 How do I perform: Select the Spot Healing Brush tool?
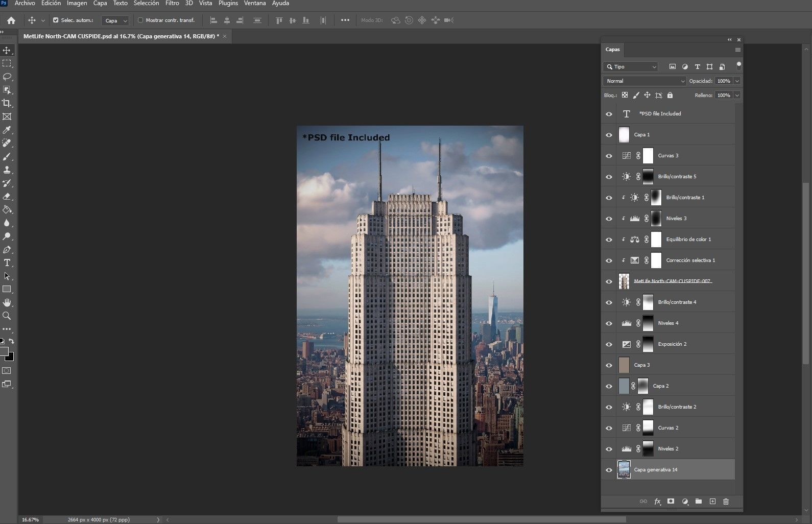pos(7,144)
